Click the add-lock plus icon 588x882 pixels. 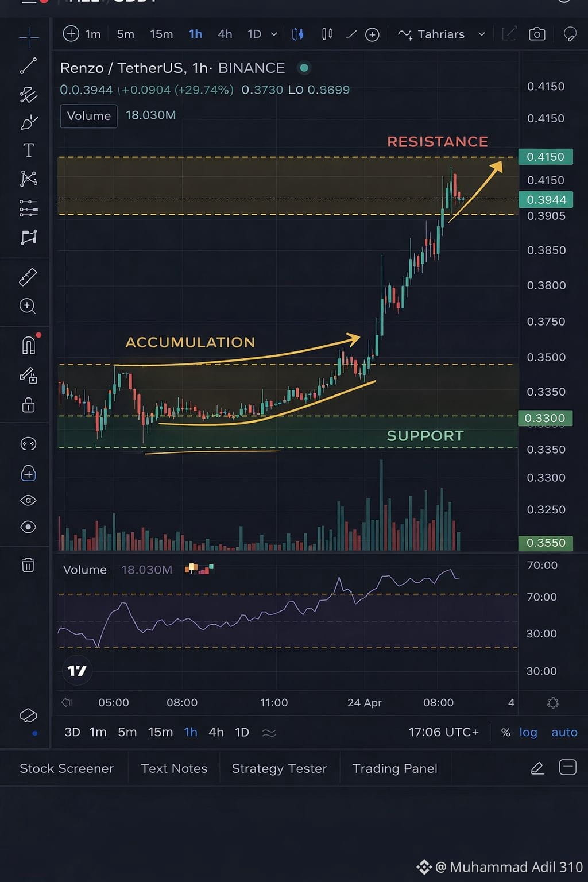[x=28, y=473]
